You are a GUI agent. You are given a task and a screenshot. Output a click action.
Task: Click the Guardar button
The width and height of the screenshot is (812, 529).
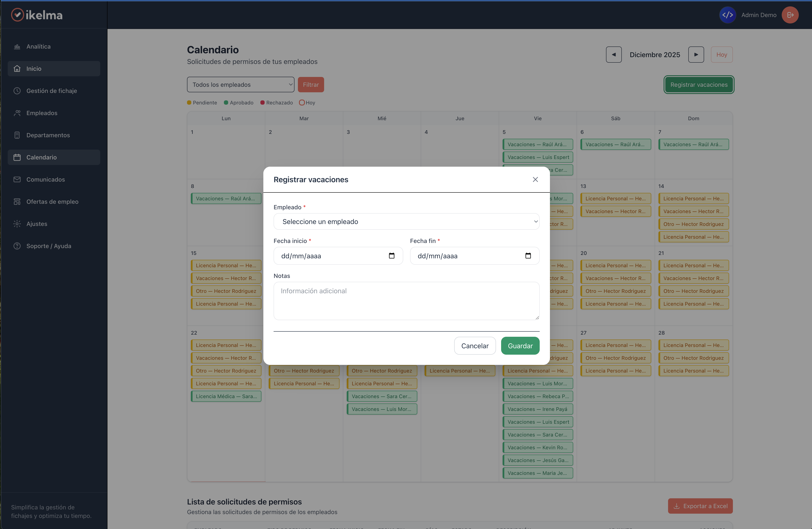pos(520,345)
